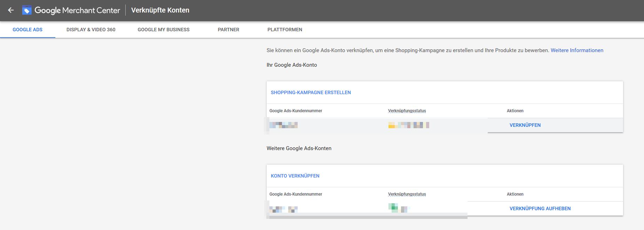Click Verknüpfung aufheben
644x230 pixels.
[540, 208]
